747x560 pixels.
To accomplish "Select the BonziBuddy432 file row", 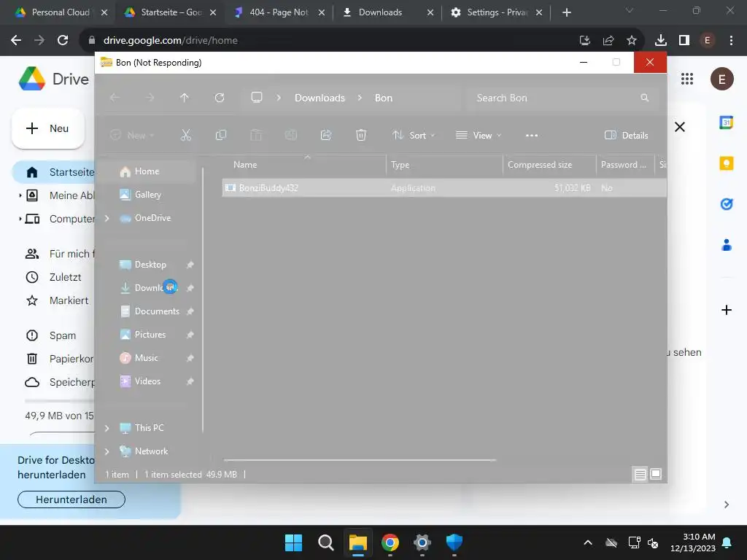I will coord(444,188).
